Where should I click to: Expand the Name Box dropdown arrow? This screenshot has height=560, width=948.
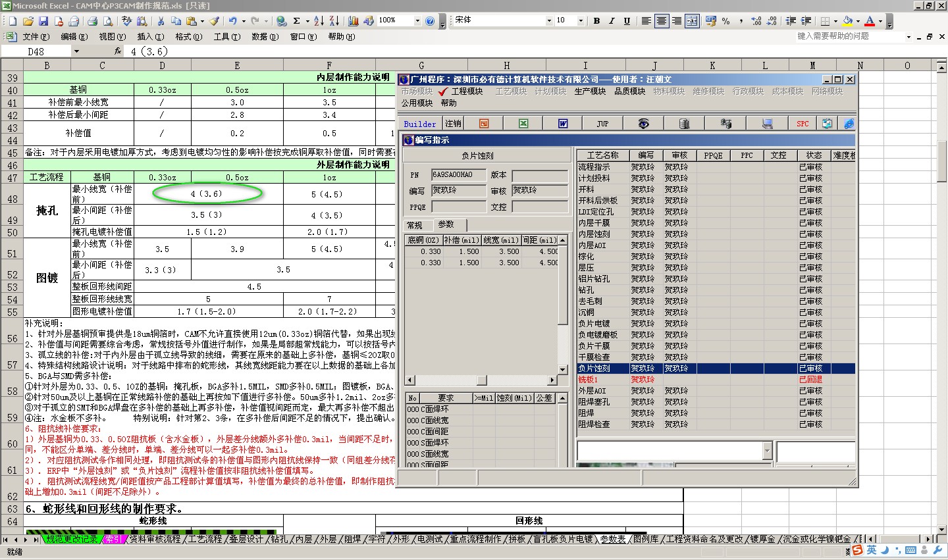click(76, 51)
